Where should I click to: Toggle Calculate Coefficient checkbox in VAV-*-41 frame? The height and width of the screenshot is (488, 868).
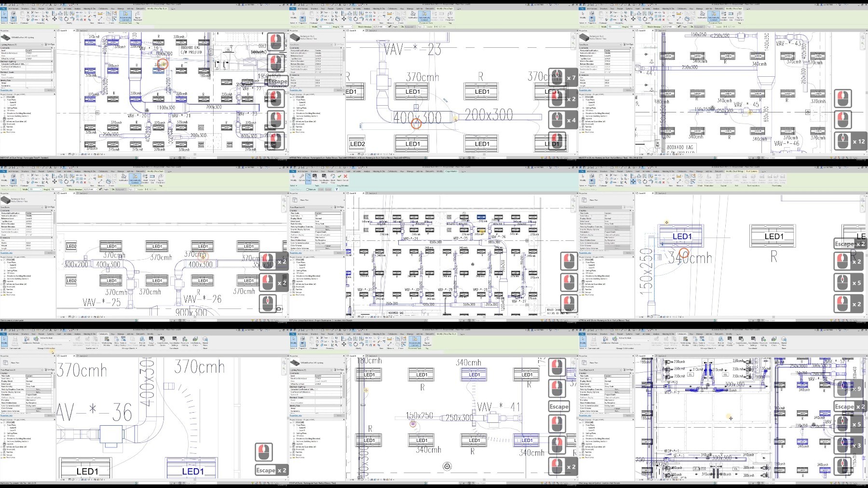coord(317,389)
